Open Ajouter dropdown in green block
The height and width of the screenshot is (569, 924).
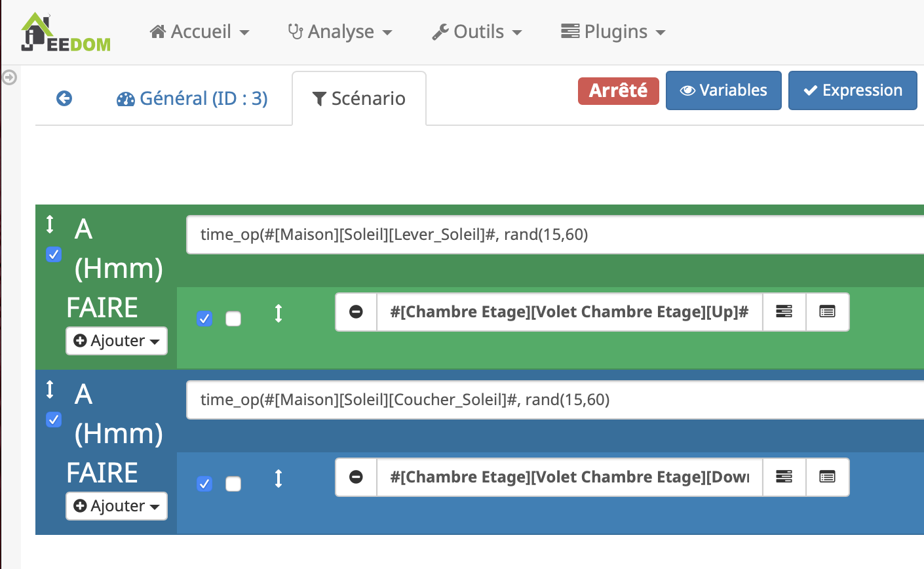(x=117, y=341)
